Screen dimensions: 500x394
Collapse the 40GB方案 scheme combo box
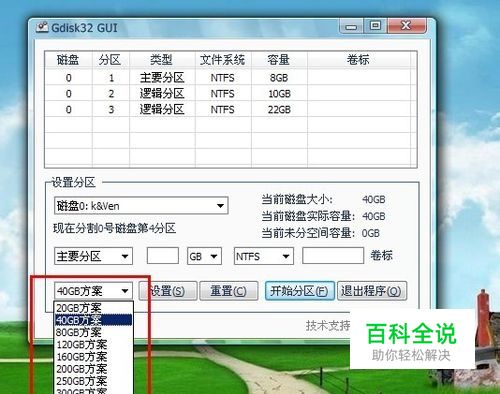(x=93, y=291)
